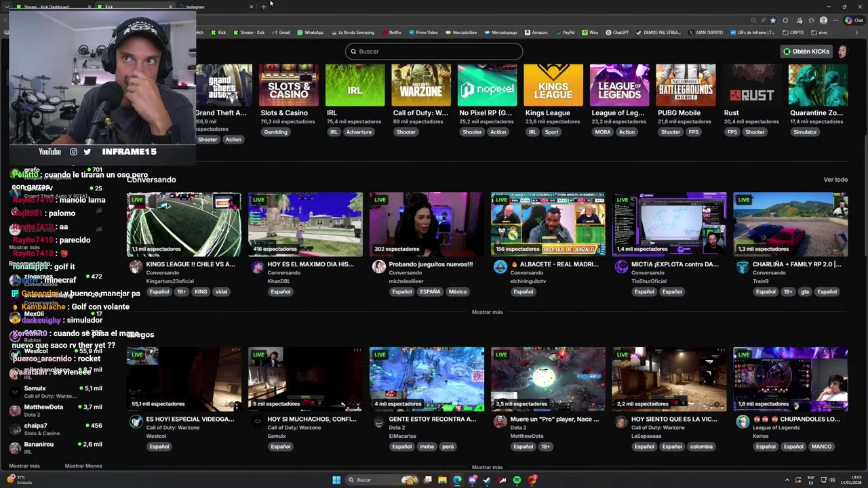Open the Rust category cover
Image resolution: width=868 pixels, height=488 pixels.
click(751, 85)
